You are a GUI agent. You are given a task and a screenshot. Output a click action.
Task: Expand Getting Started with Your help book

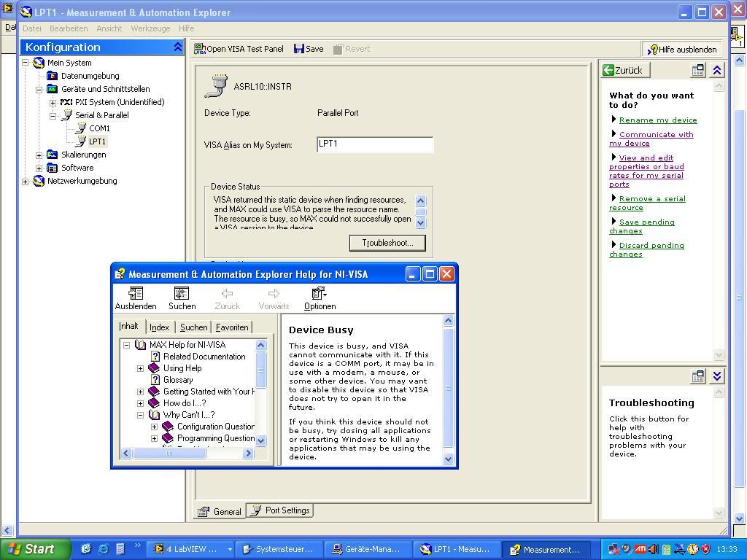pyautogui.click(x=141, y=392)
